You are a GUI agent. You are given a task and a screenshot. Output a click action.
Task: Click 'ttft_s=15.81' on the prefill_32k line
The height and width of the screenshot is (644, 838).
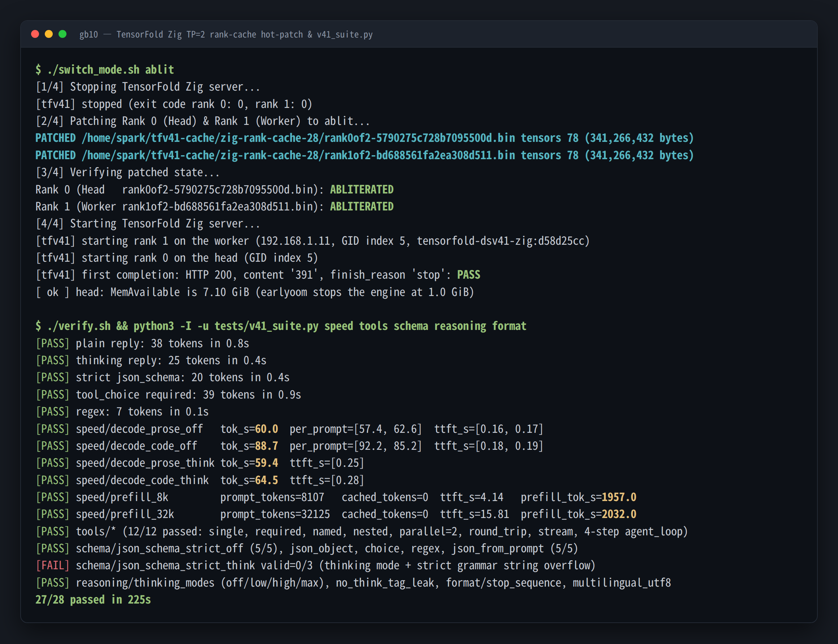point(474,514)
